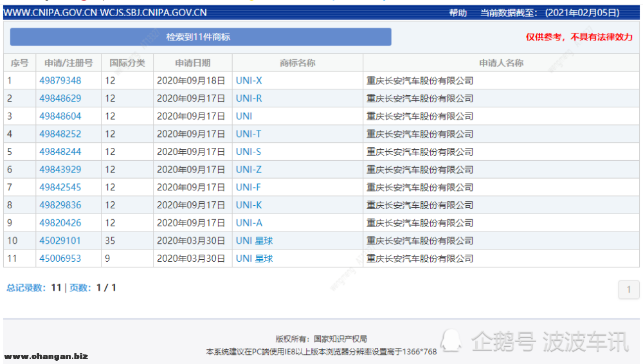Click the 总记录数 record count label
This screenshot has width=643, height=364.
[x=26, y=288]
